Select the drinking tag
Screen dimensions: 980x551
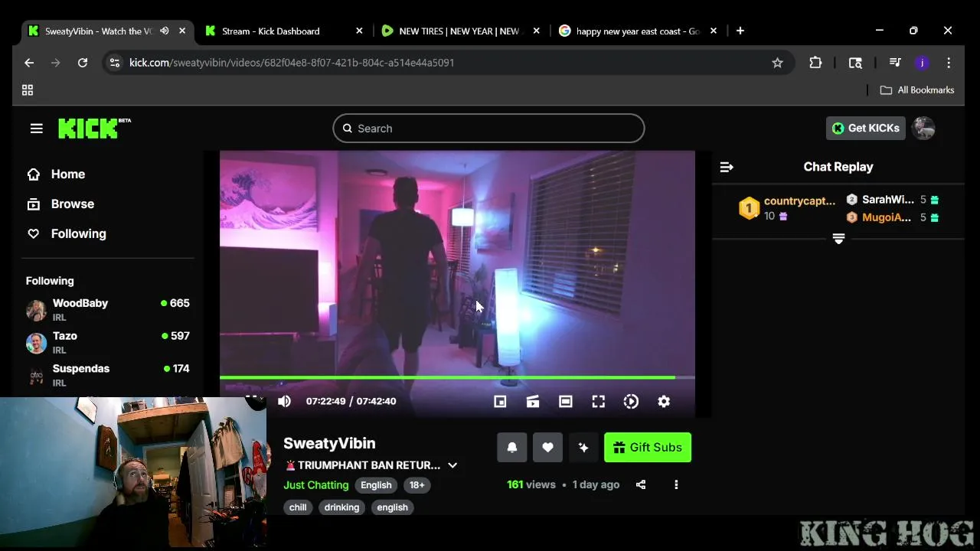coord(341,507)
